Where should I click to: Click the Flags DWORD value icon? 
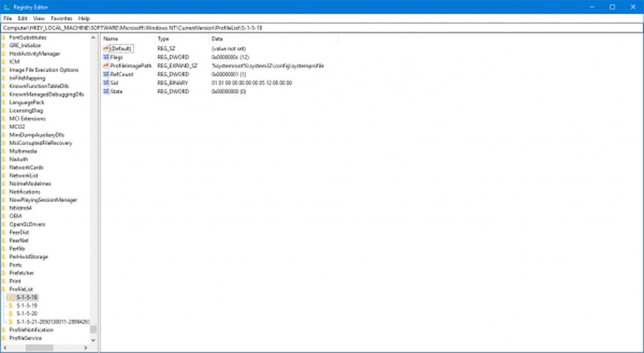pos(106,57)
